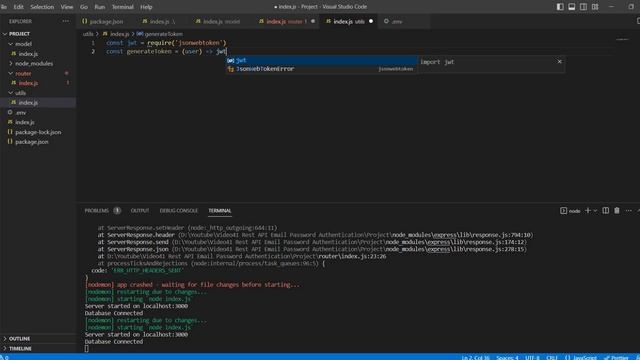The height and width of the screenshot is (360, 640).
Task: Show the TERMINAL panel tab
Action: pos(220,211)
